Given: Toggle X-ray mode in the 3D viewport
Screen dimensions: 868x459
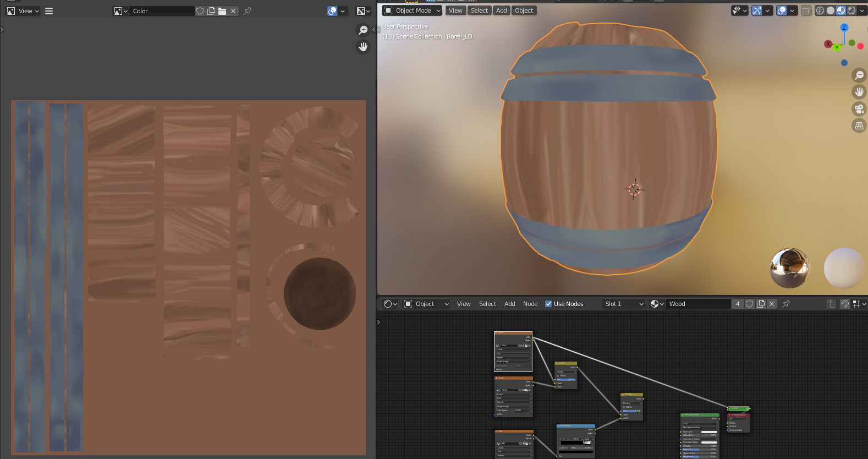Looking at the screenshot, I should point(806,10).
